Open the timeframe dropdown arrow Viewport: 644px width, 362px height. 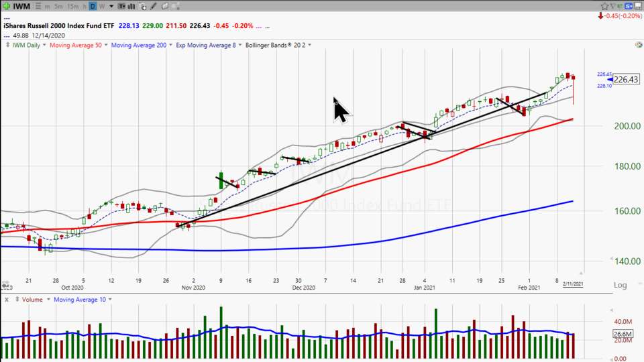(111, 6)
